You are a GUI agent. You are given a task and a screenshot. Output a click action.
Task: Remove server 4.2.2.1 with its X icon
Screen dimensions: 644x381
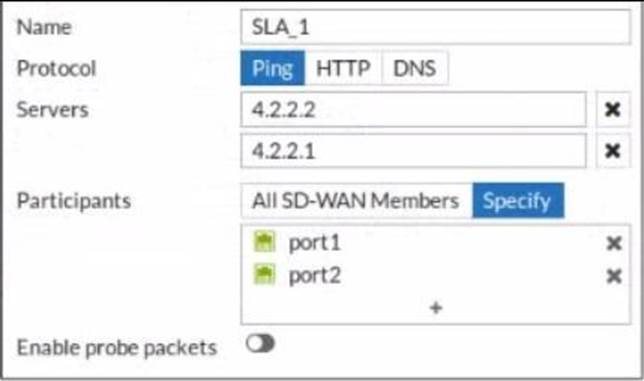coord(612,151)
